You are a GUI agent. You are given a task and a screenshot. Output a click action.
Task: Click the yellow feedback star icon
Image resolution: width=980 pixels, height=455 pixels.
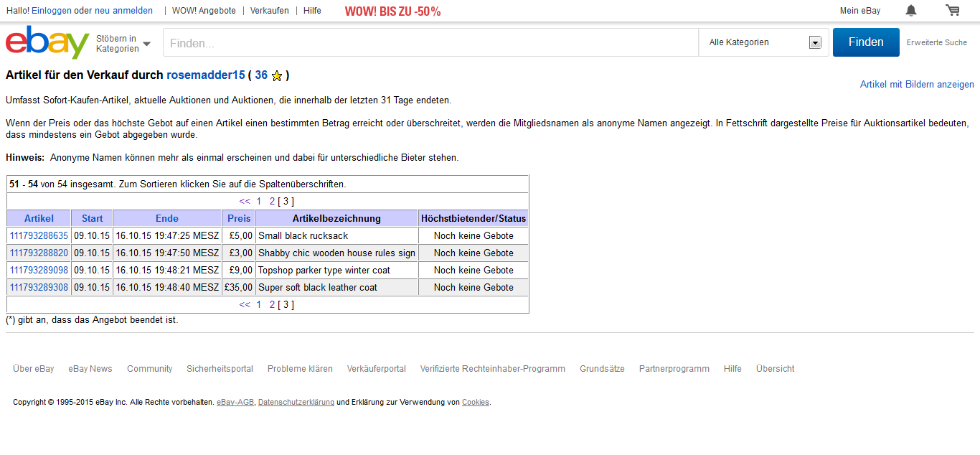[277, 76]
